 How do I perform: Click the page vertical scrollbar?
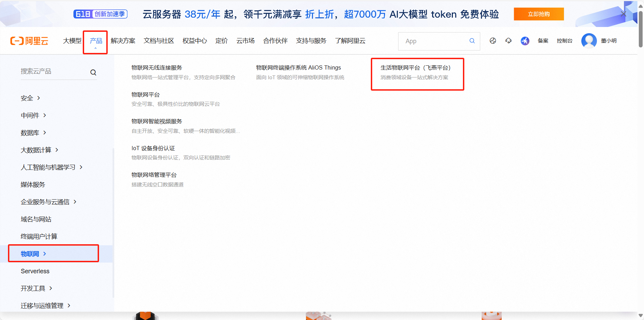pyautogui.click(x=641, y=29)
